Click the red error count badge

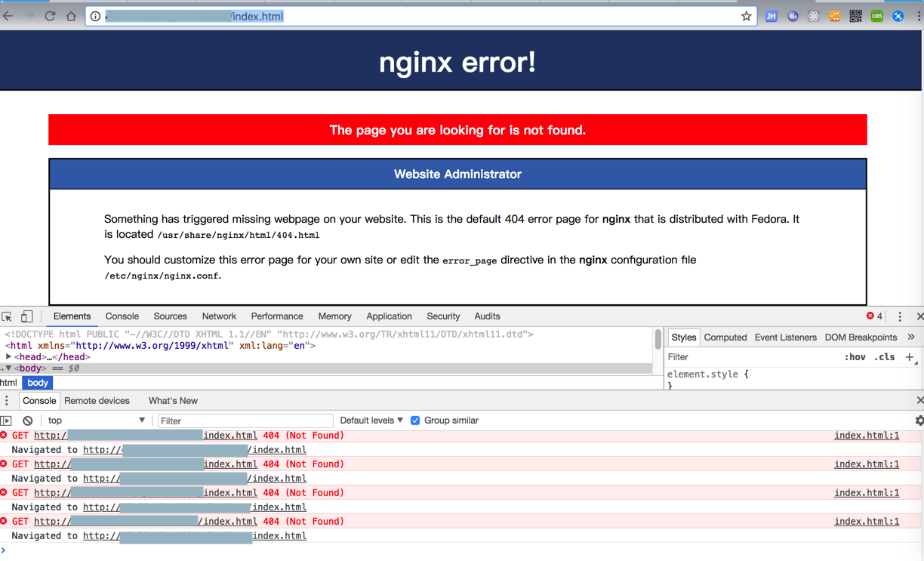pyautogui.click(x=875, y=316)
